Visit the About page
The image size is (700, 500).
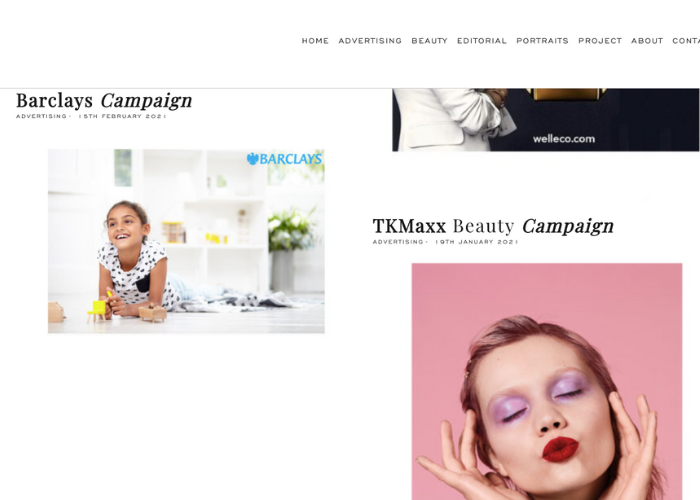[x=647, y=41]
